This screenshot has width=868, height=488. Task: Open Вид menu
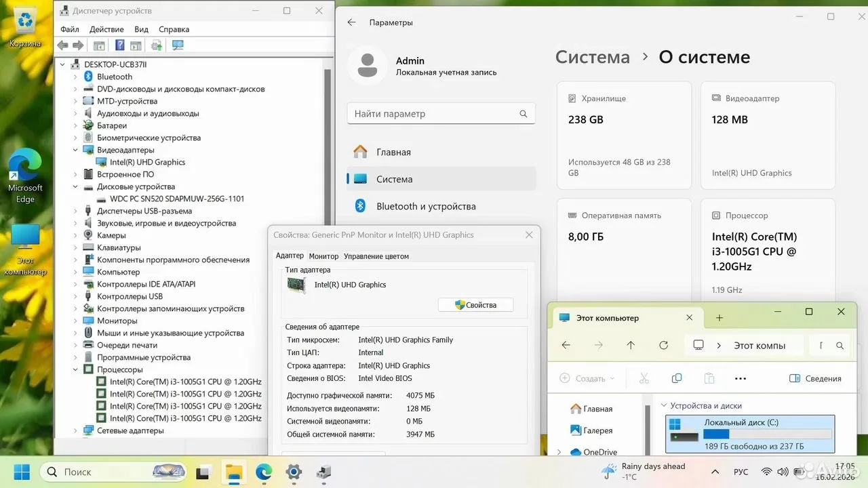pos(141,29)
